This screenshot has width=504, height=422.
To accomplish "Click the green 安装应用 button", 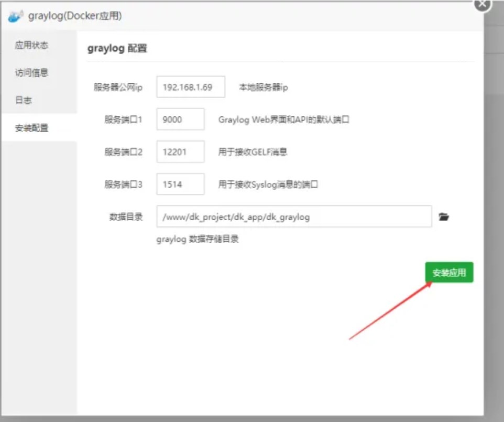I will click(449, 273).
